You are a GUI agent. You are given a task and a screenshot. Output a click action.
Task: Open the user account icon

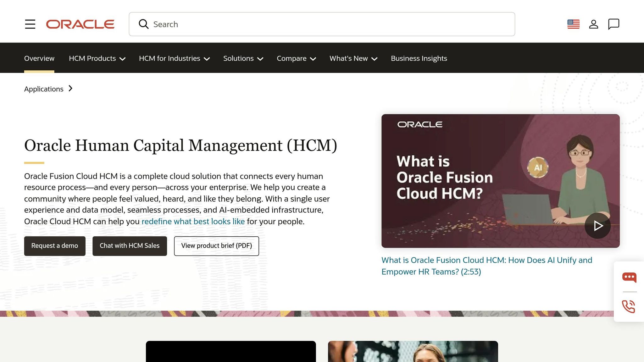coord(593,24)
